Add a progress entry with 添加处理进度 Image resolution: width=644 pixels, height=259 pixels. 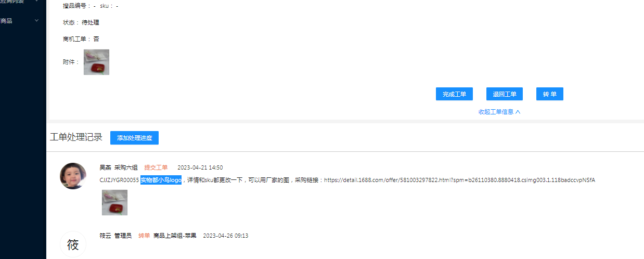tap(134, 138)
